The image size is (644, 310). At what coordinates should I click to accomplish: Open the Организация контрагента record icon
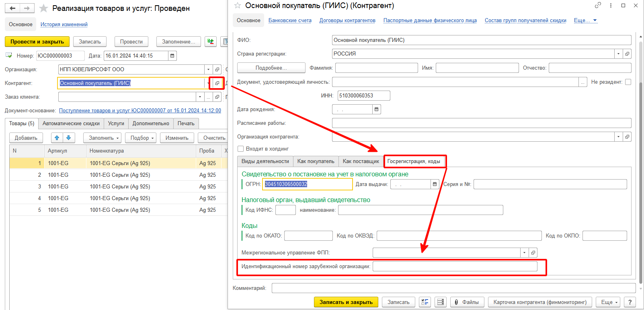627,136
